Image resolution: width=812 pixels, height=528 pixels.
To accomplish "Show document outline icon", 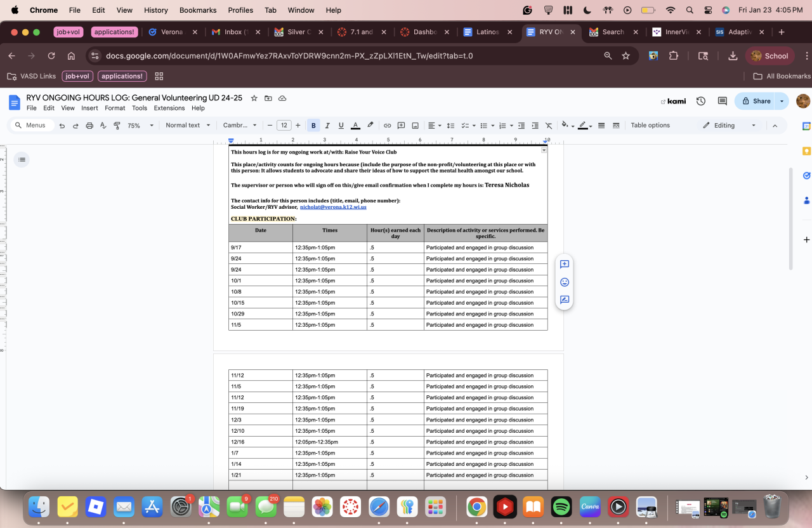I will coord(22,159).
